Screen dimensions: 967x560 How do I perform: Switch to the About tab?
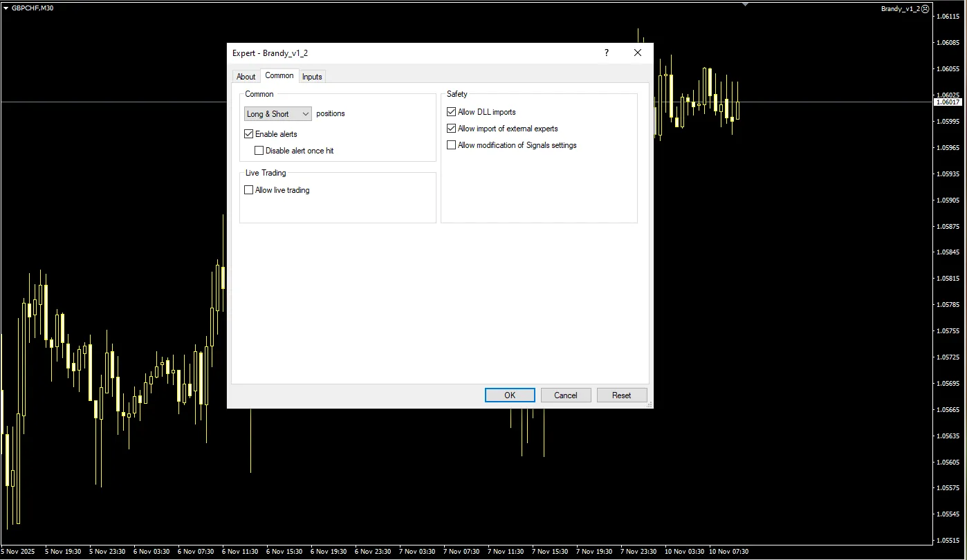pyautogui.click(x=246, y=77)
